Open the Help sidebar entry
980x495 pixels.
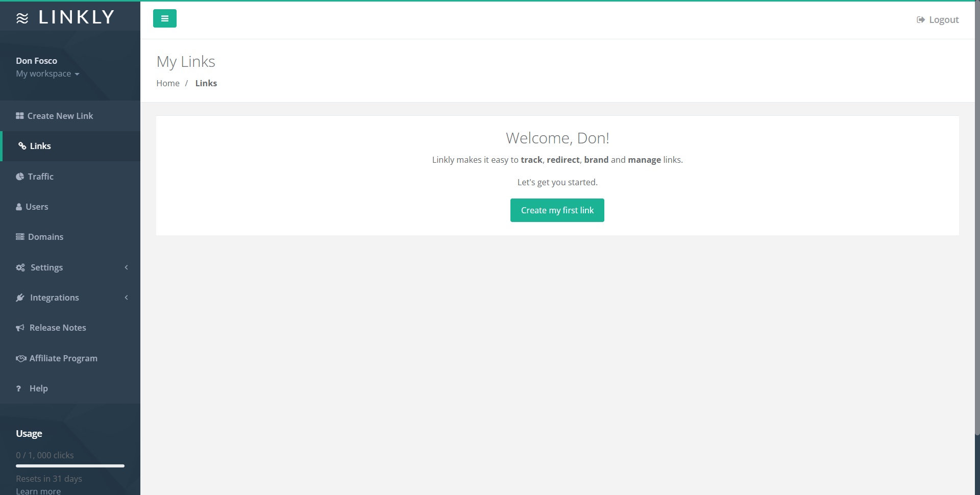tap(70, 388)
